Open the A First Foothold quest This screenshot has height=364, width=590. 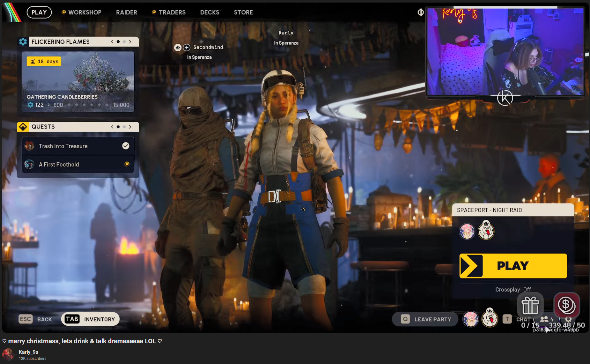(78, 164)
